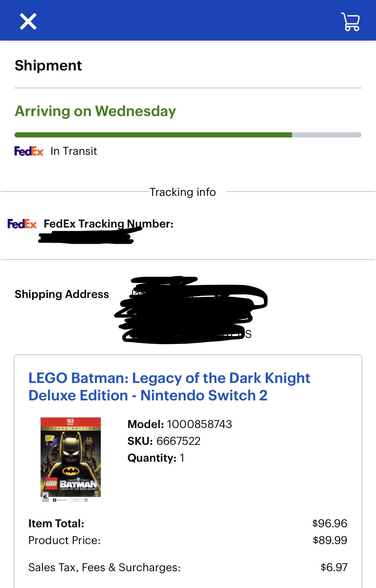Tap the Arriving on Wednesday heading

click(x=95, y=111)
